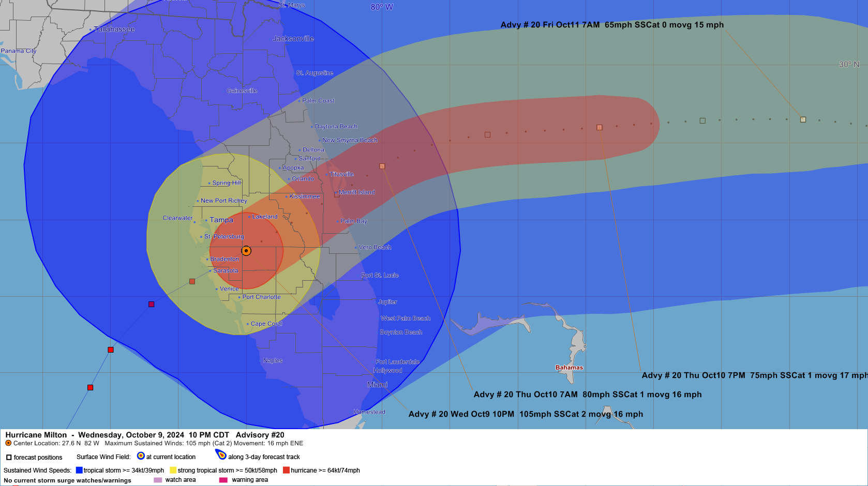Image resolution: width=868 pixels, height=486 pixels.
Task: Click the red hurricane wind speed swatch
Action: (286, 470)
